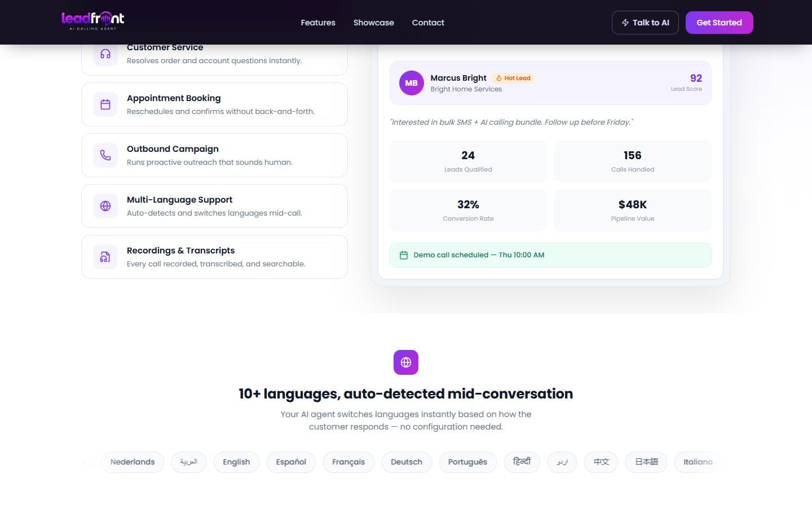
Task: Open the Showcase menu item
Action: click(374, 23)
